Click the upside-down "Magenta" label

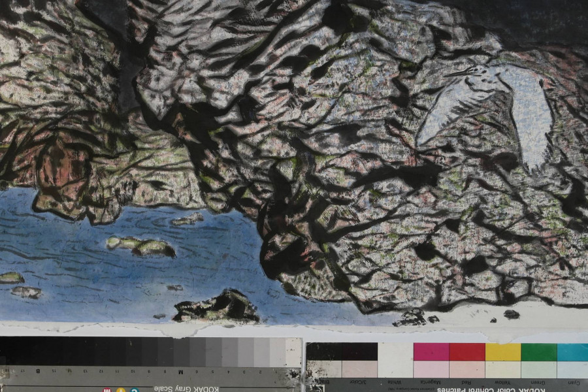430,382
